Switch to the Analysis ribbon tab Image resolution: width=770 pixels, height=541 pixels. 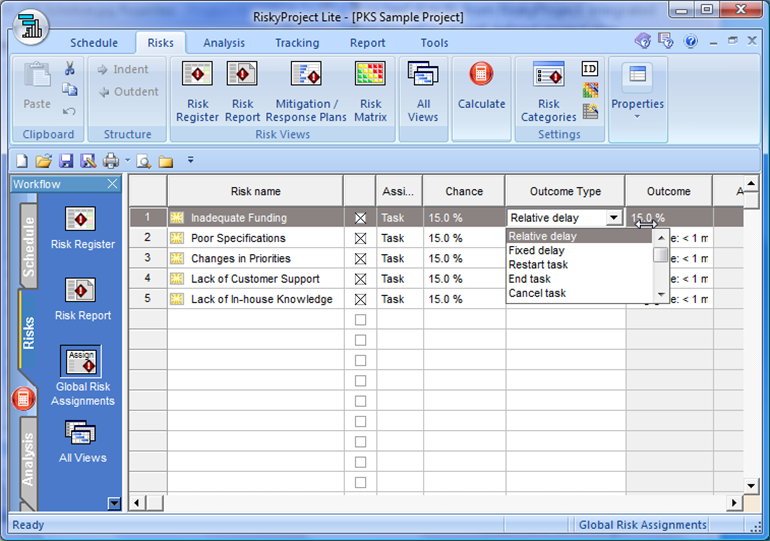click(x=224, y=43)
